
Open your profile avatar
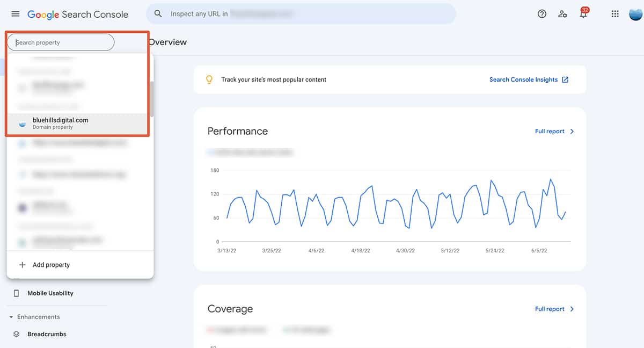(x=634, y=13)
